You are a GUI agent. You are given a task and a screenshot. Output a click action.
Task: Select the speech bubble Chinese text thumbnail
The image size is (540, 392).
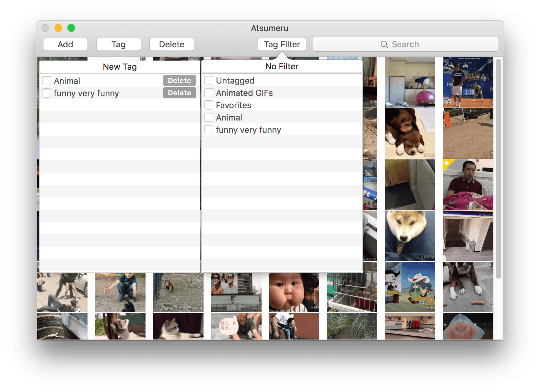point(236,326)
